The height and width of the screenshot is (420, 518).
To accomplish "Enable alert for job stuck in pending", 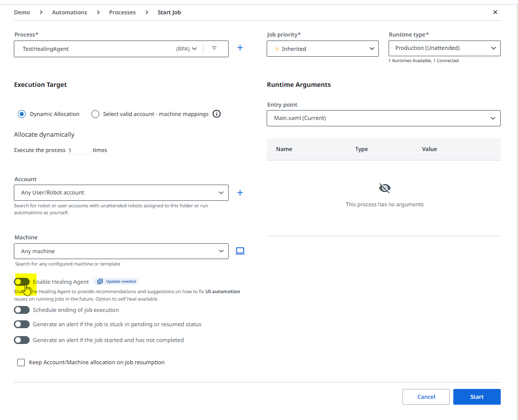I will point(22,324).
